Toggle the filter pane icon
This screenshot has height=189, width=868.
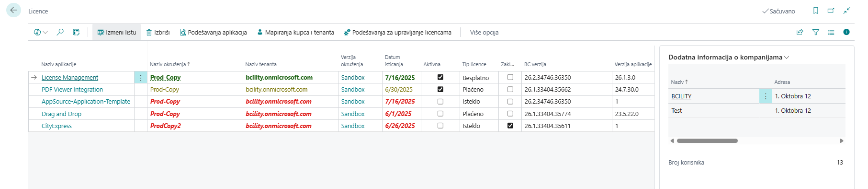(x=816, y=32)
